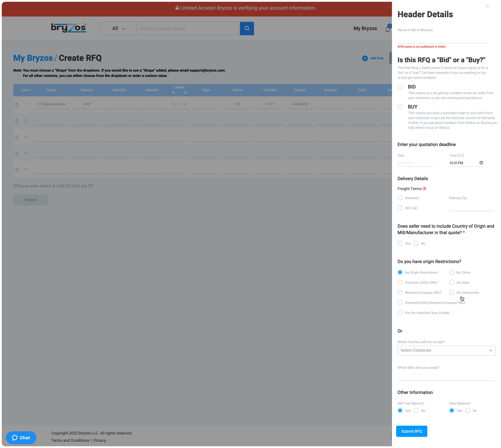Select No China/India restriction

click(x=451, y=293)
